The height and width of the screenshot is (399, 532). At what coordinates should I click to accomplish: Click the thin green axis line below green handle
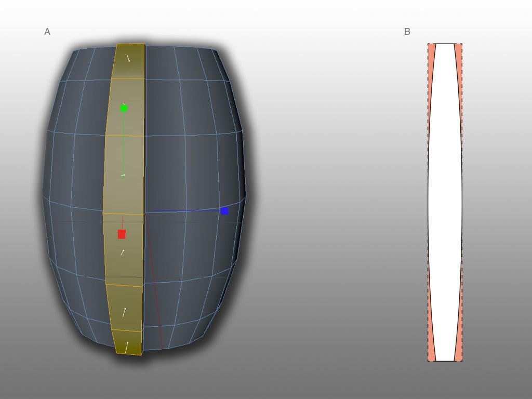pos(123,145)
